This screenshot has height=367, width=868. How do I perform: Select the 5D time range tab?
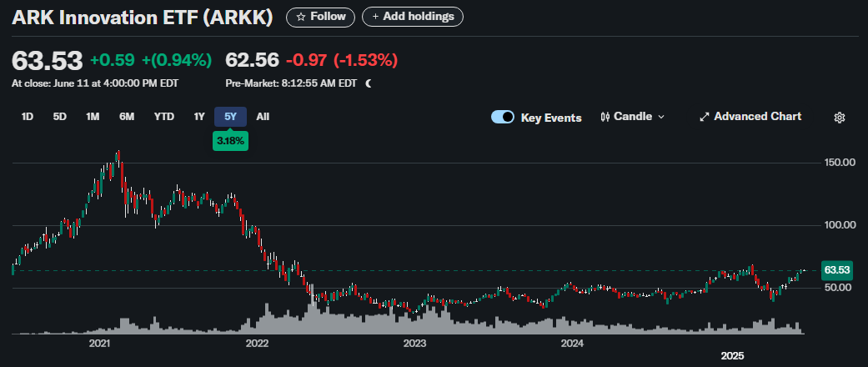pos(60,117)
